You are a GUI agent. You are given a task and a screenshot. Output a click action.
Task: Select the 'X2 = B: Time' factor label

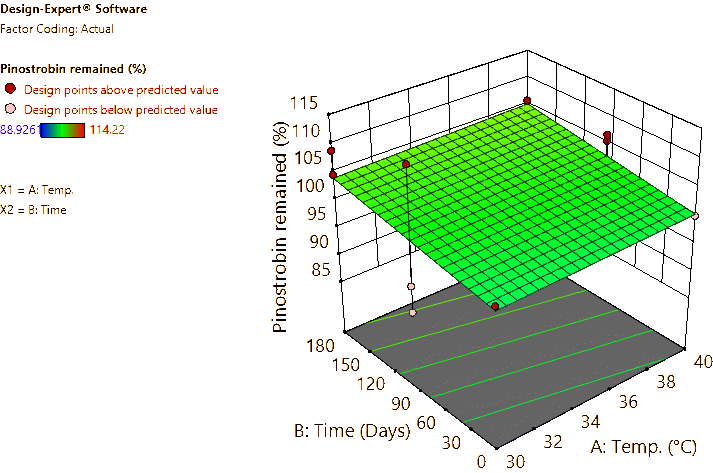35,209
